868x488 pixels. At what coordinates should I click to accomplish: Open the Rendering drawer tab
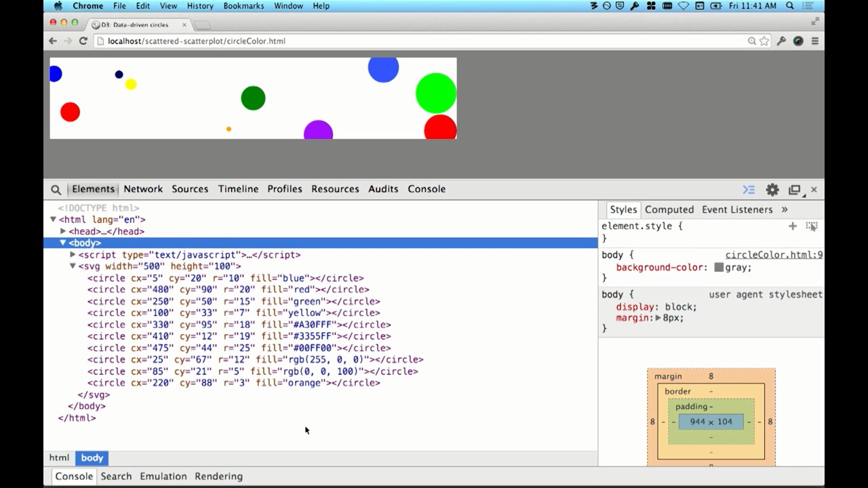[218, 476]
